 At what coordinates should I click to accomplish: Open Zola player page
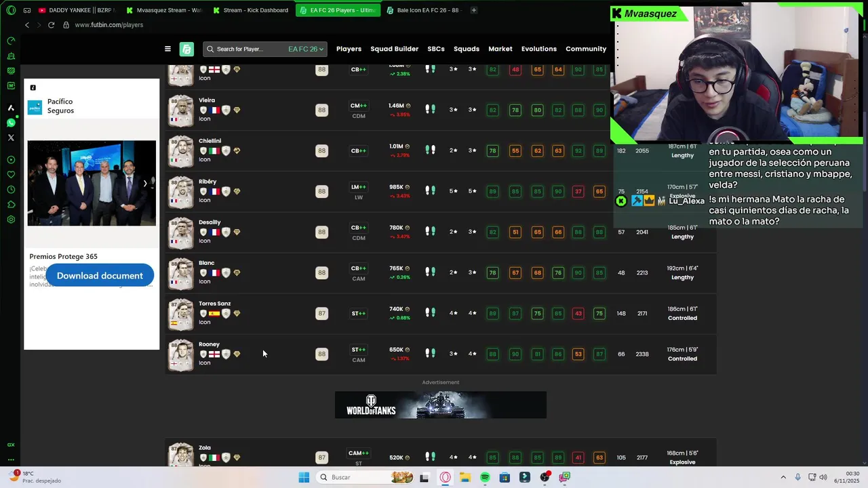(205, 448)
